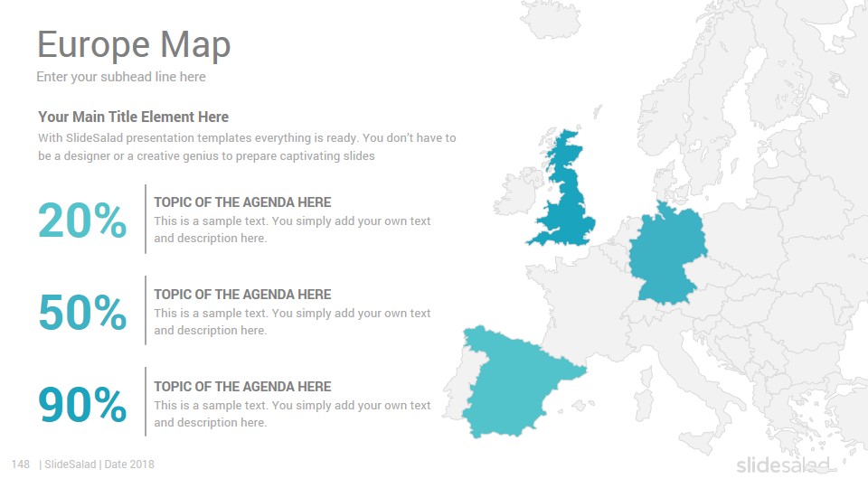
Task: Click the sample text under the first topic
Action: click(x=292, y=230)
